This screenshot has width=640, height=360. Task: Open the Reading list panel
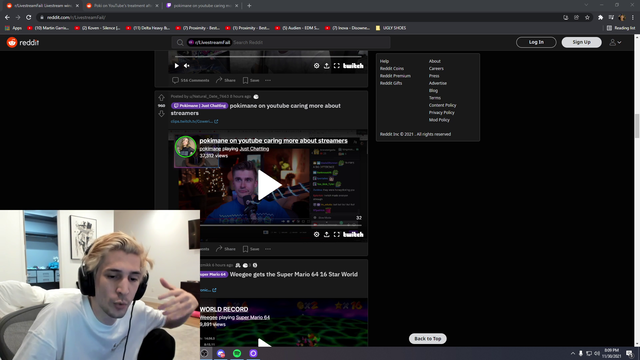(x=621, y=28)
